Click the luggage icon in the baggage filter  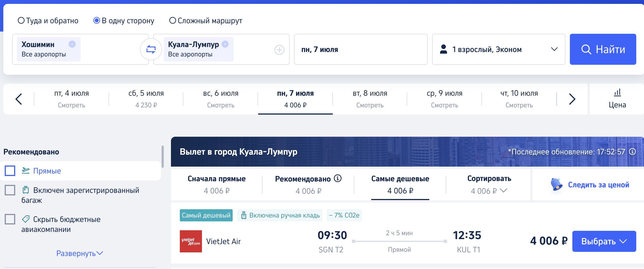pos(26,190)
